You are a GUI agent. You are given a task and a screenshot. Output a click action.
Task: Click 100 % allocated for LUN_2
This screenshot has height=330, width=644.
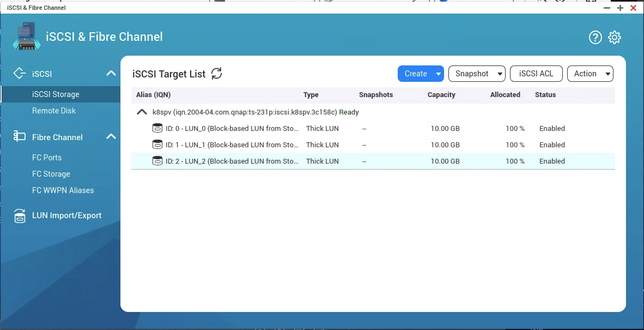pyautogui.click(x=515, y=161)
